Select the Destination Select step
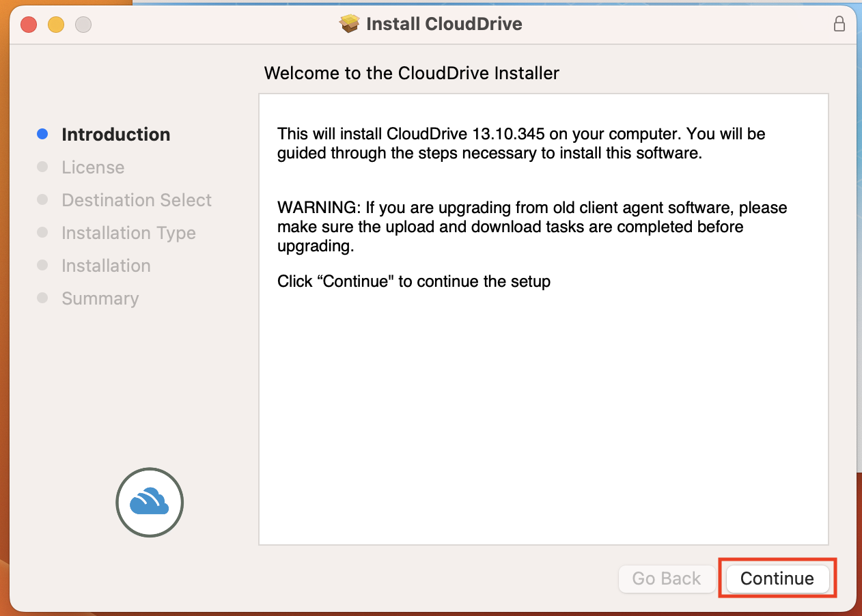The width and height of the screenshot is (862, 616). point(137,200)
